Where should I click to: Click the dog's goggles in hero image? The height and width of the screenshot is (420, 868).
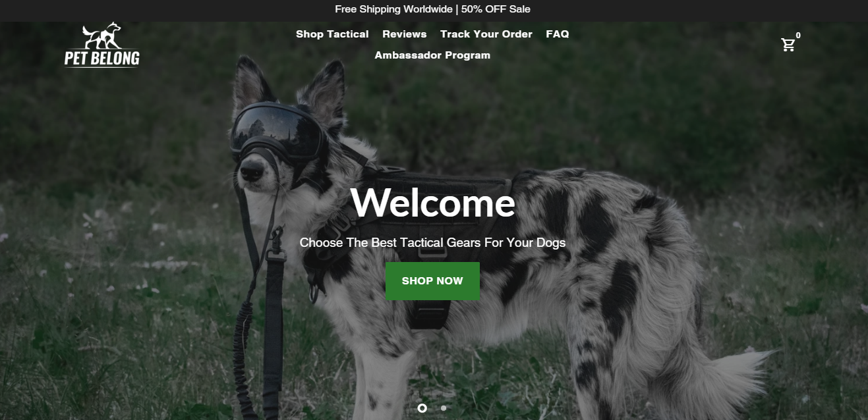pyautogui.click(x=277, y=128)
